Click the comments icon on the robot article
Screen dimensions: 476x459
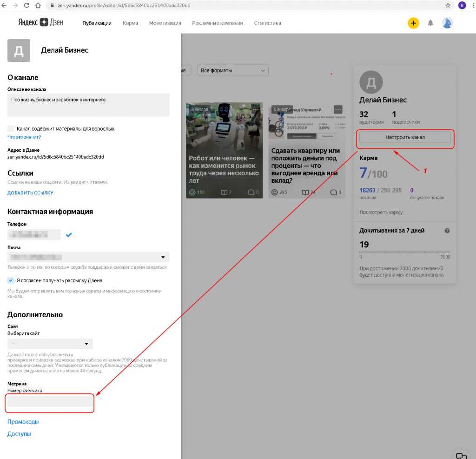[251, 192]
